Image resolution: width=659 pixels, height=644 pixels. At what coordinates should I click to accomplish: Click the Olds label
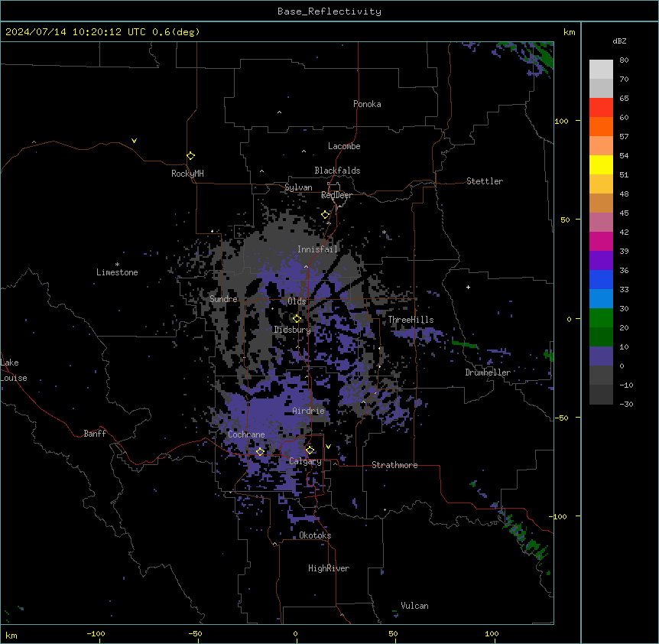[297, 301]
